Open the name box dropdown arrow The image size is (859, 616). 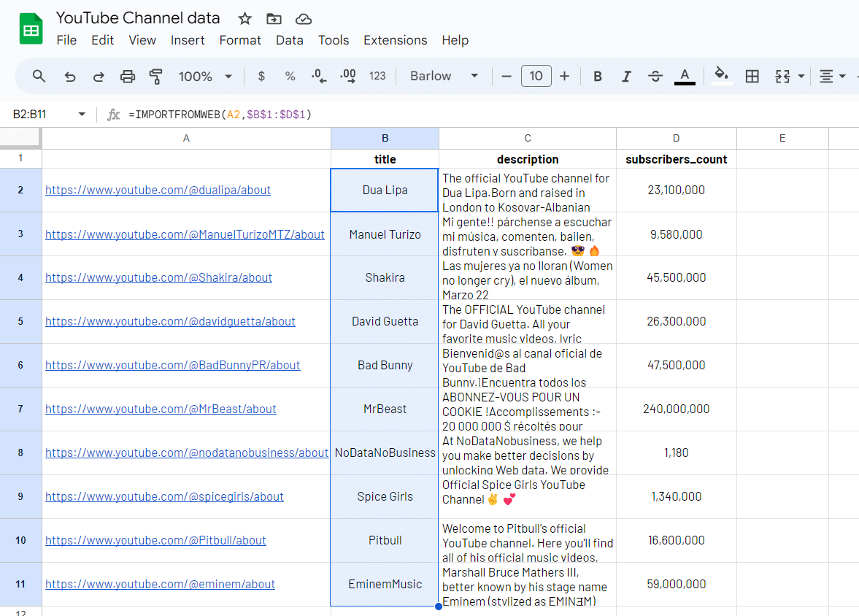[x=82, y=115]
